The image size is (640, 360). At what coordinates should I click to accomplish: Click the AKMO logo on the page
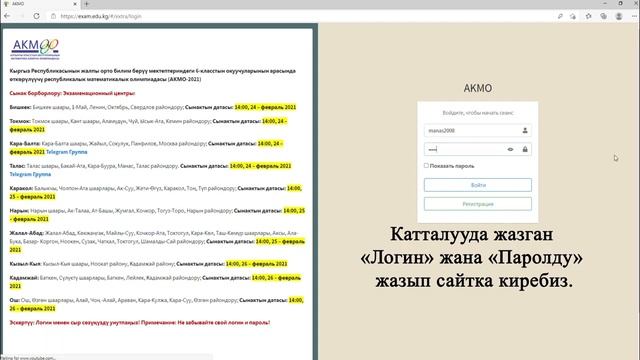[x=35, y=49]
